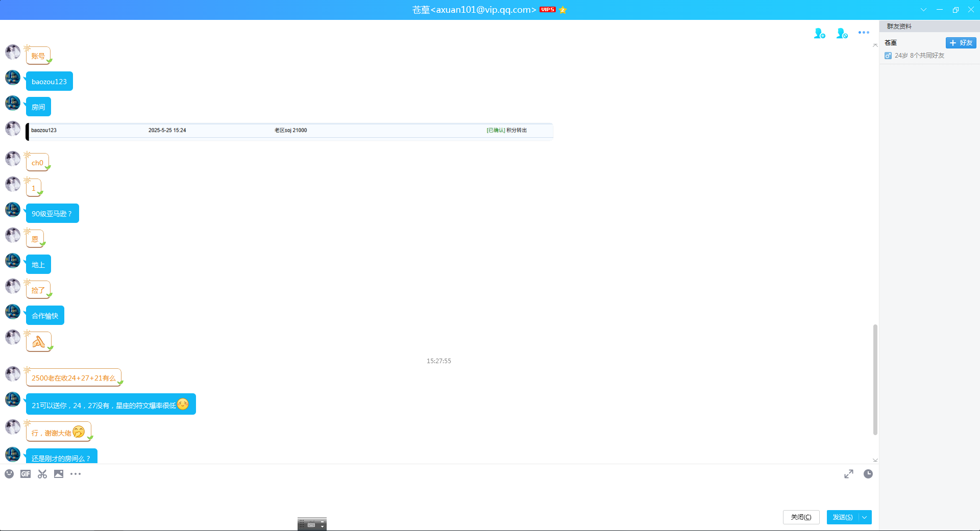The width and height of the screenshot is (980, 531).
Task: Select the 群友资料 panel tab
Action: tap(899, 26)
